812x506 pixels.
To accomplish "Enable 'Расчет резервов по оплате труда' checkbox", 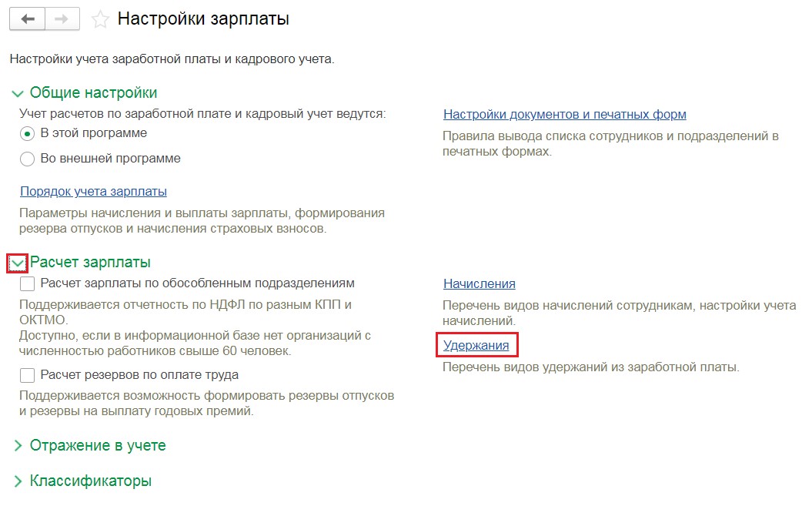I will point(28,375).
